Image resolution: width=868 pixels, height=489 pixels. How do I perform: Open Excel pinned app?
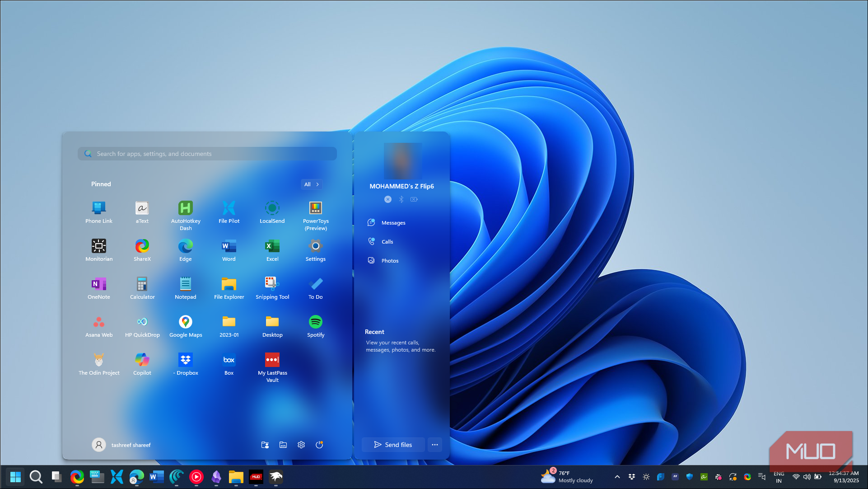click(272, 250)
